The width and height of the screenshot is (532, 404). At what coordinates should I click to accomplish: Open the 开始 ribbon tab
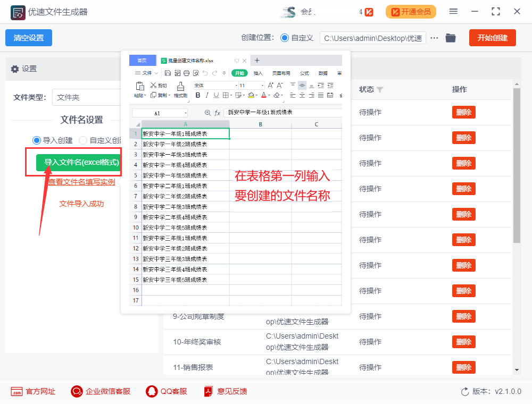(x=239, y=73)
